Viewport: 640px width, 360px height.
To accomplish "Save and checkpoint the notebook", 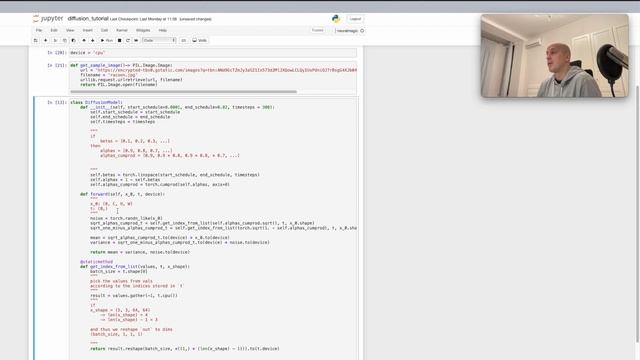I will tap(36, 40).
